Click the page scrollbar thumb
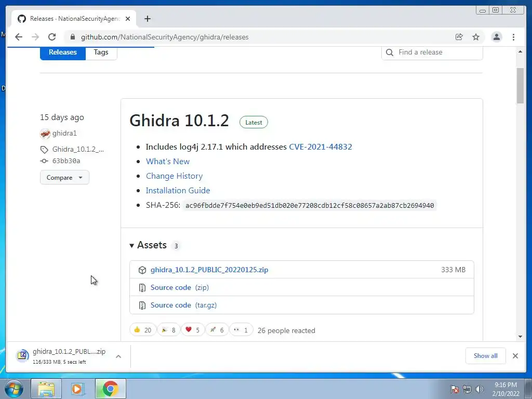 tap(521, 86)
